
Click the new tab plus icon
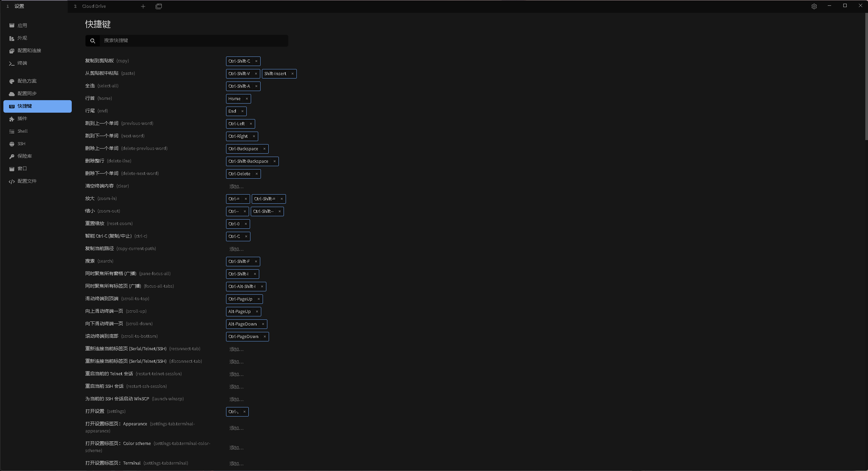(143, 6)
